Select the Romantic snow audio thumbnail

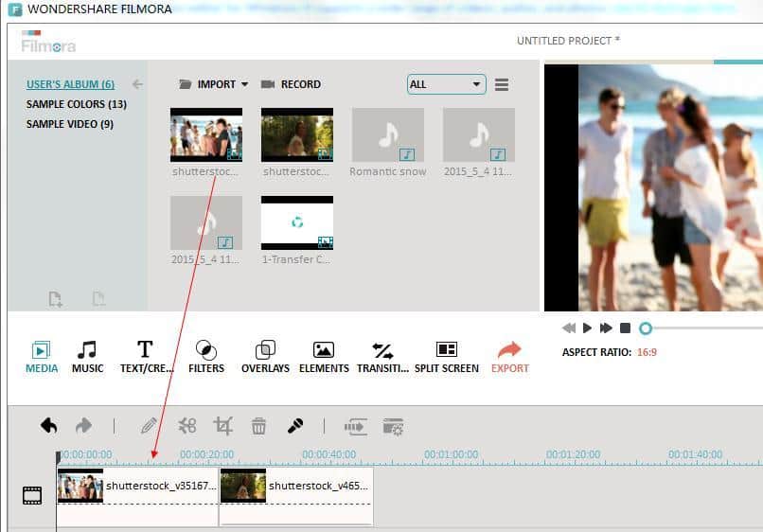click(387, 135)
